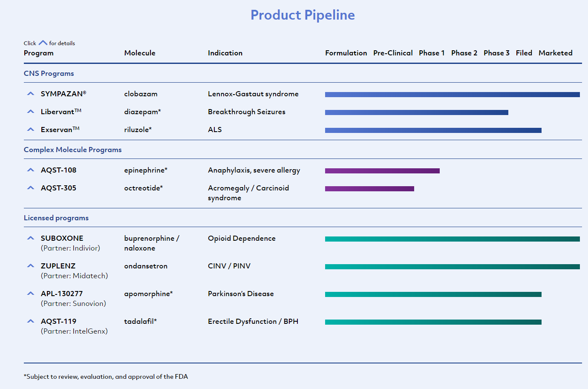
Task: Select the ALS indication text
Action: (x=215, y=130)
